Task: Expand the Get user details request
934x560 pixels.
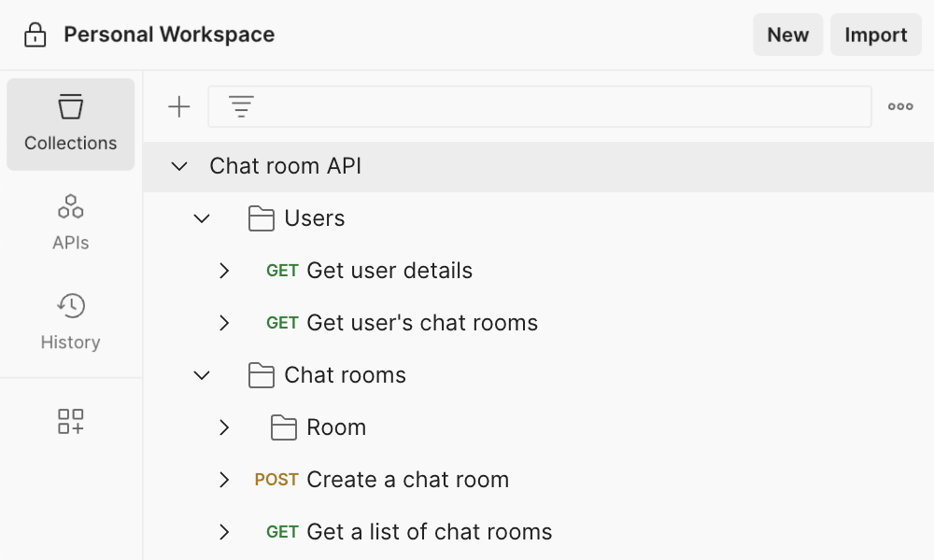Action: coord(224,271)
